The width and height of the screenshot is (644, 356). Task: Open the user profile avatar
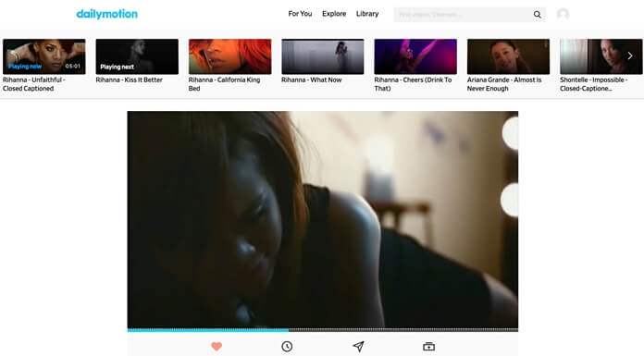(563, 14)
